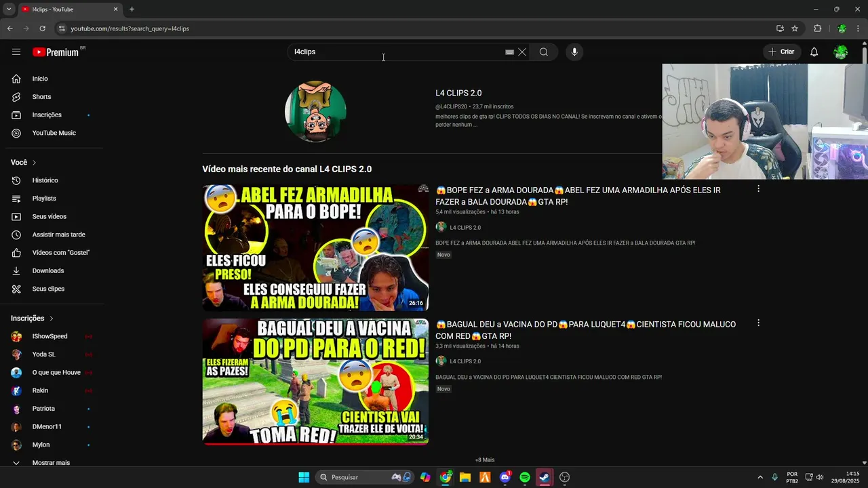The height and width of the screenshot is (488, 868).
Task: Open the notifications bell
Action: [x=814, y=52]
